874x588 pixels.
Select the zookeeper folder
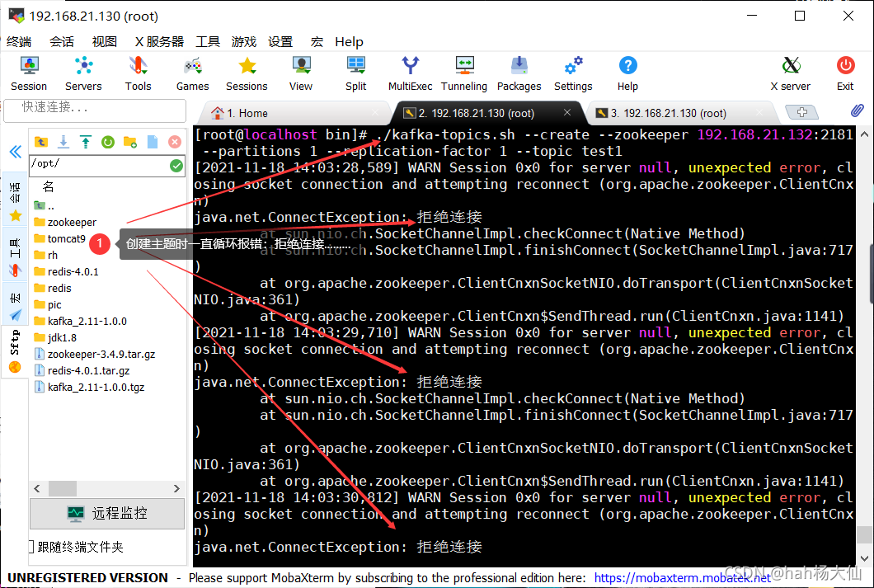[65, 223]
